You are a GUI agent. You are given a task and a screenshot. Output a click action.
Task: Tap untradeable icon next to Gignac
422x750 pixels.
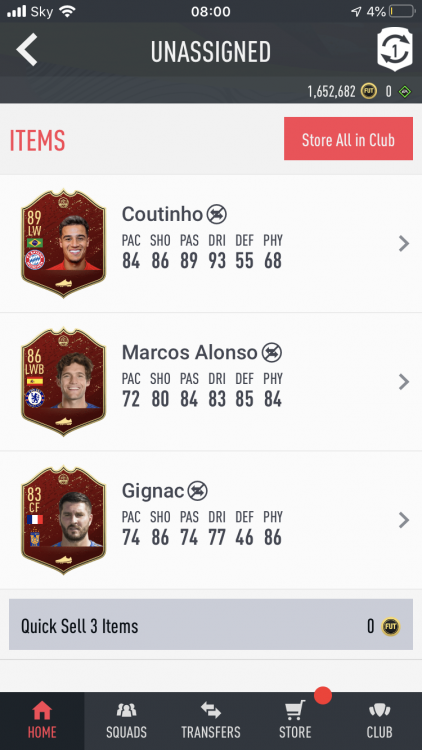(x=197, y=491)
